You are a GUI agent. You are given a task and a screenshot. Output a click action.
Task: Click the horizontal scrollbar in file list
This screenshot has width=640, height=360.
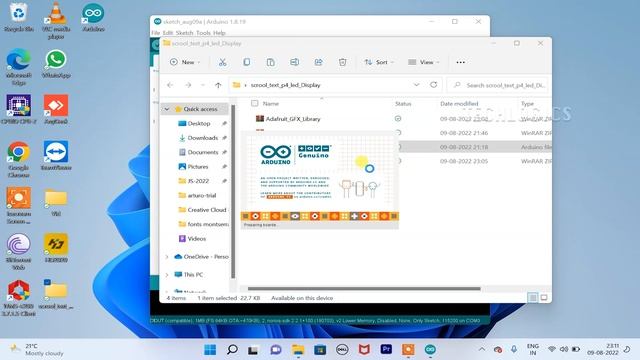pyautogui.click(x=364, y=289)
